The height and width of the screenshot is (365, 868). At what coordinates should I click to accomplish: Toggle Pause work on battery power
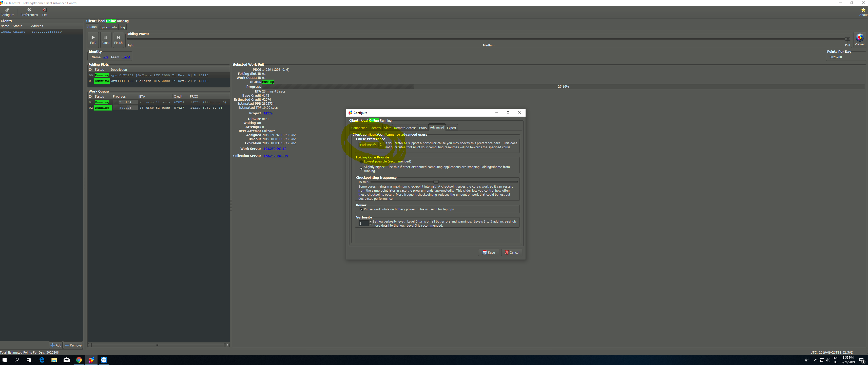[361, 209]
